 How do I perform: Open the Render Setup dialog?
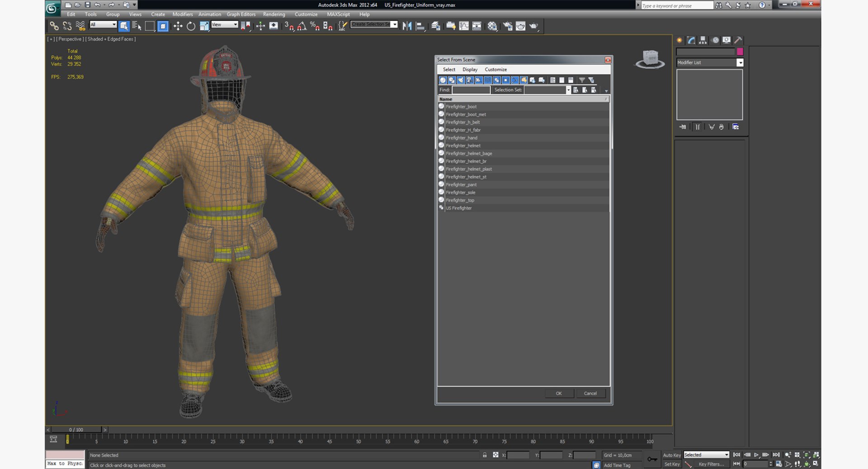click(x=508, y=26)
